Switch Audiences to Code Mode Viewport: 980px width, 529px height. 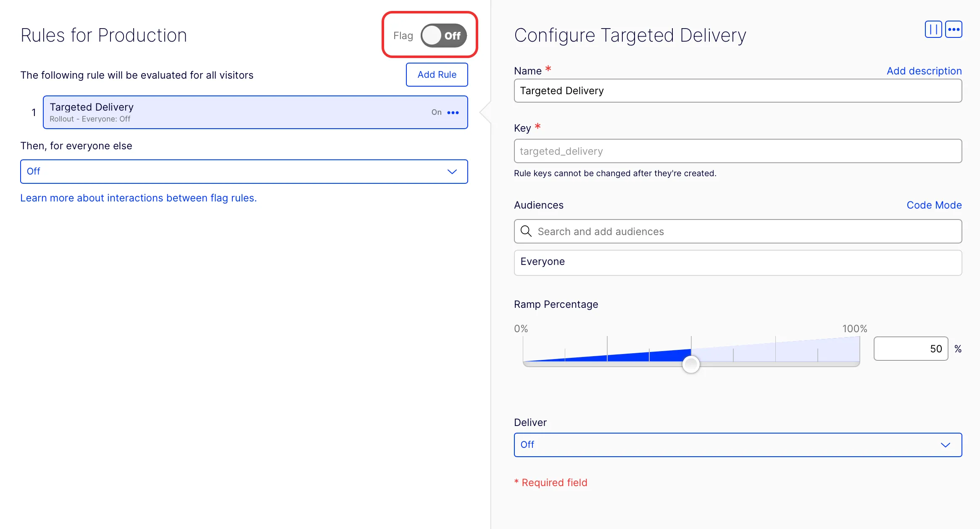coord(934,205)
